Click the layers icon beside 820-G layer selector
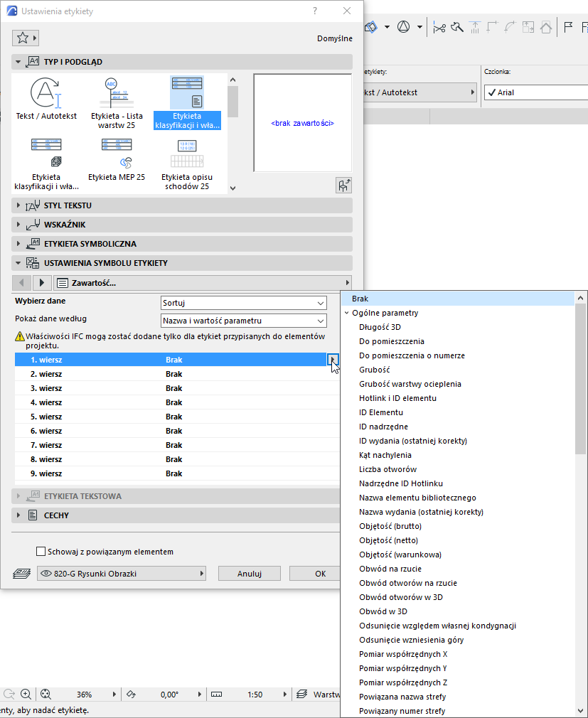This screenshot has width=588, height=718. pos(21,573)
